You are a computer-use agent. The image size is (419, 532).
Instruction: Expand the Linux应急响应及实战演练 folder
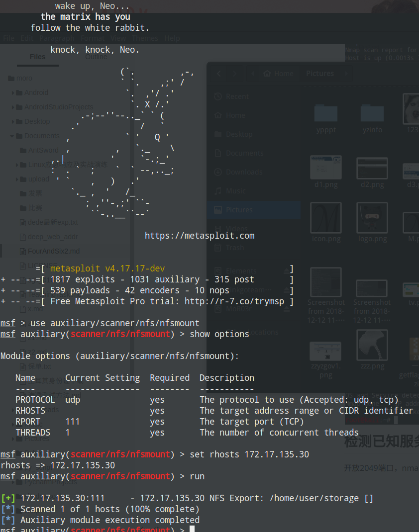coord(17,165)
